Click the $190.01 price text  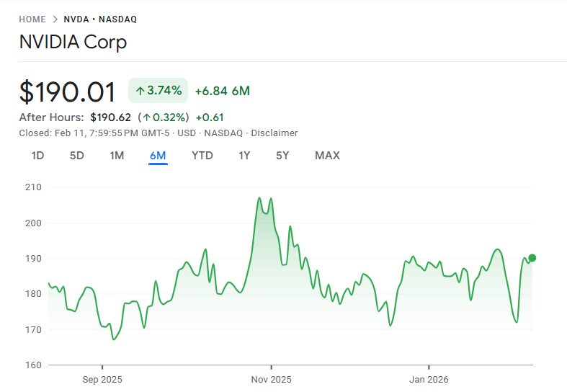point(67,92)
